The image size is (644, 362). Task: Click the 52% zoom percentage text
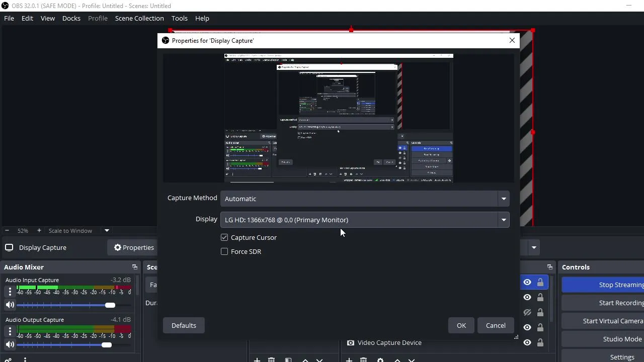tap(23, 230)
